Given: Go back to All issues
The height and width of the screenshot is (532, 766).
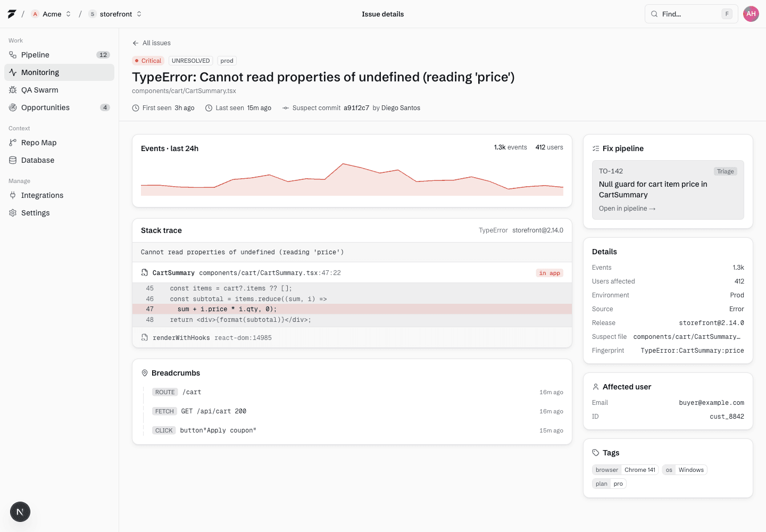Looking at the screenshot, I should [152, 43].
